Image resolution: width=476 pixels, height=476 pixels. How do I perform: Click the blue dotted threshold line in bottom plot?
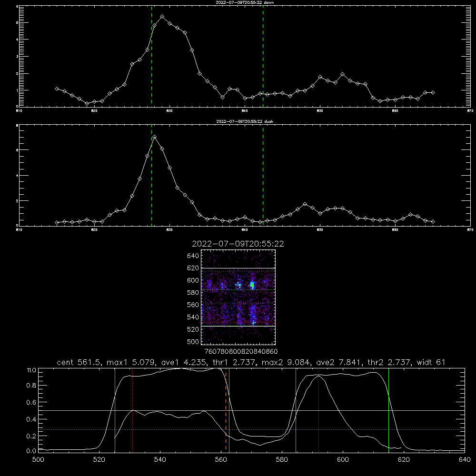coord(251,429)
